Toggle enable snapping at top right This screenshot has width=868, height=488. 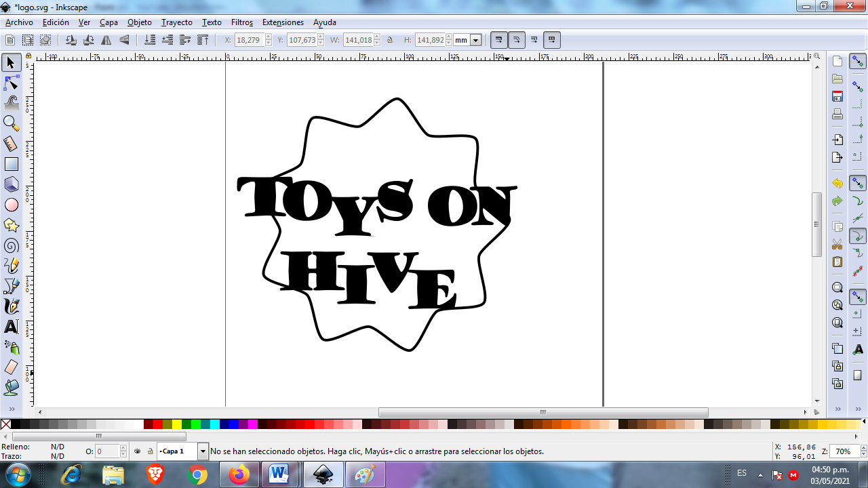pyautogui.click(x=858, y=62)
